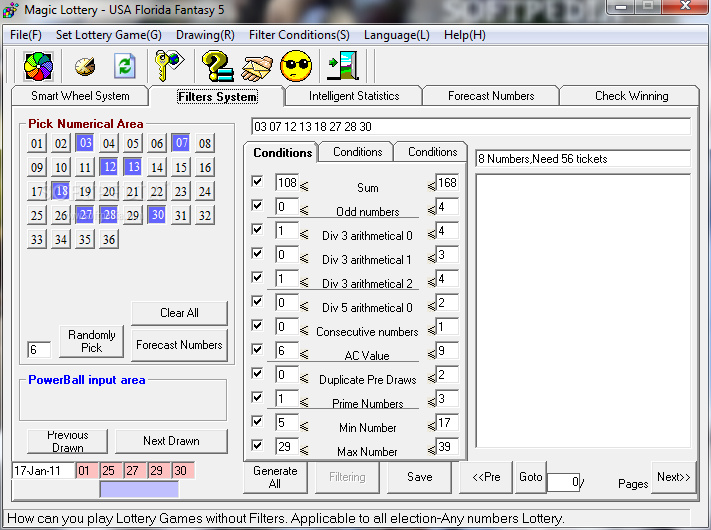
Task: Go to next page with Next>>
Action: click(673, 477)
